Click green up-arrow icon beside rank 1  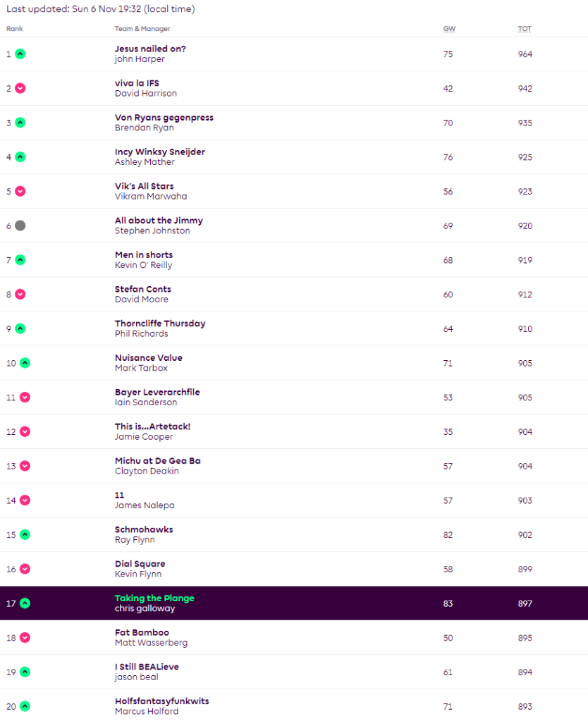coord(20,54)
